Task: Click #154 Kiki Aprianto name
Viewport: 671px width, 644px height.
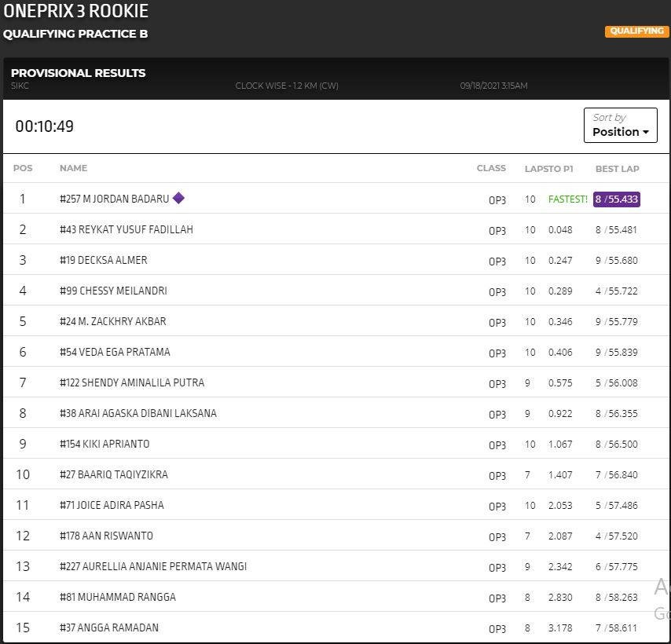Action: [104, 444]
